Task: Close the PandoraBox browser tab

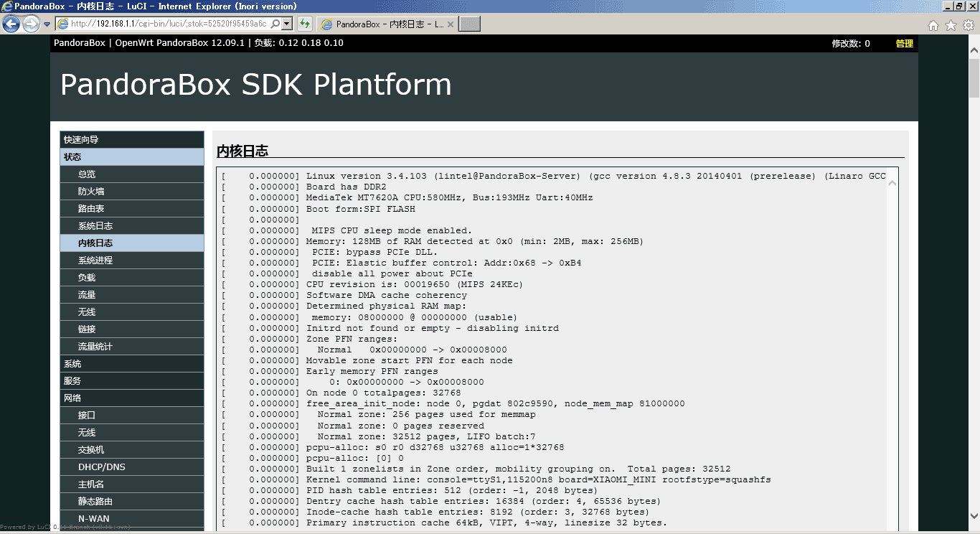Action: click(451, 24)
